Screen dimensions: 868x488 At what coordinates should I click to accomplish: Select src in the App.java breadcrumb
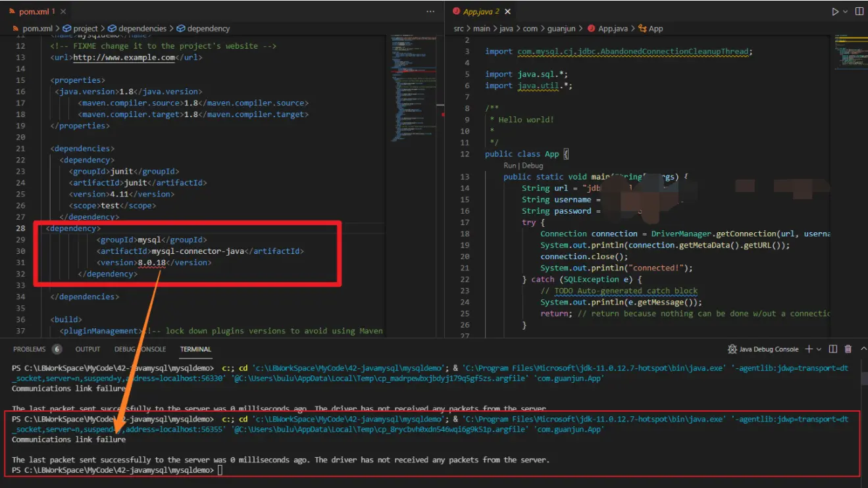point(459,29)
